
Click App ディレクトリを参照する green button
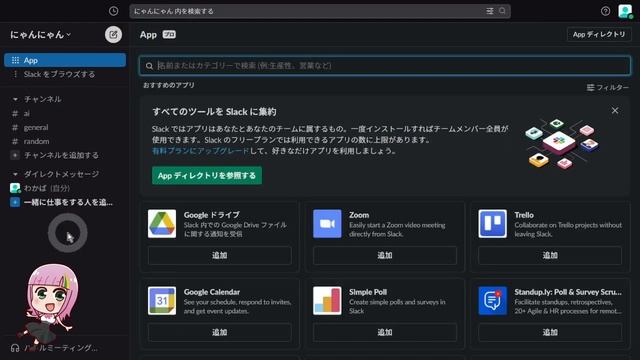click(207, 176)
